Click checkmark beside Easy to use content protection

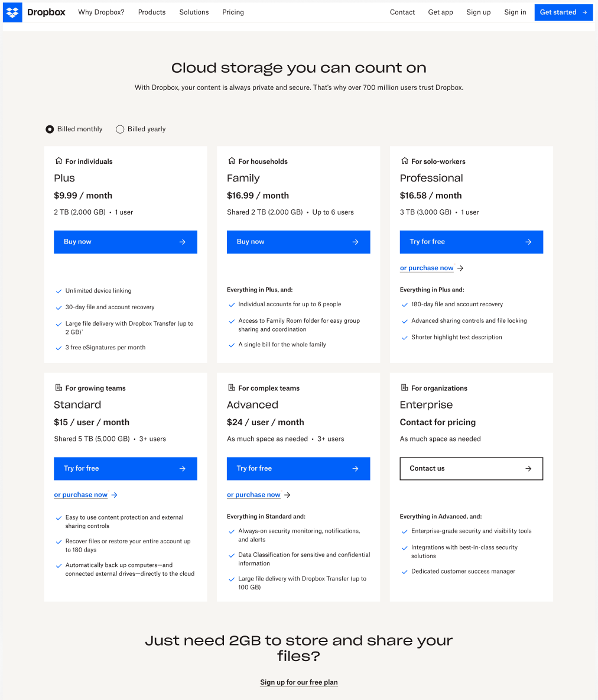coord(58,518)
